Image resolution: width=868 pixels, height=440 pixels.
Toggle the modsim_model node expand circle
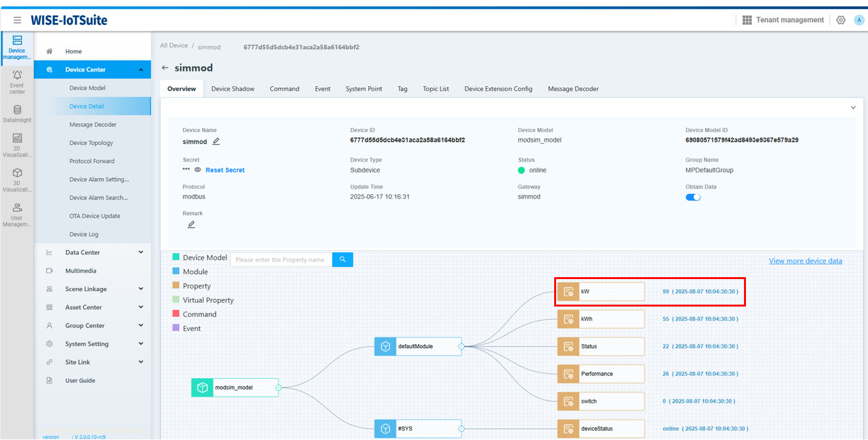pos(278,388)
